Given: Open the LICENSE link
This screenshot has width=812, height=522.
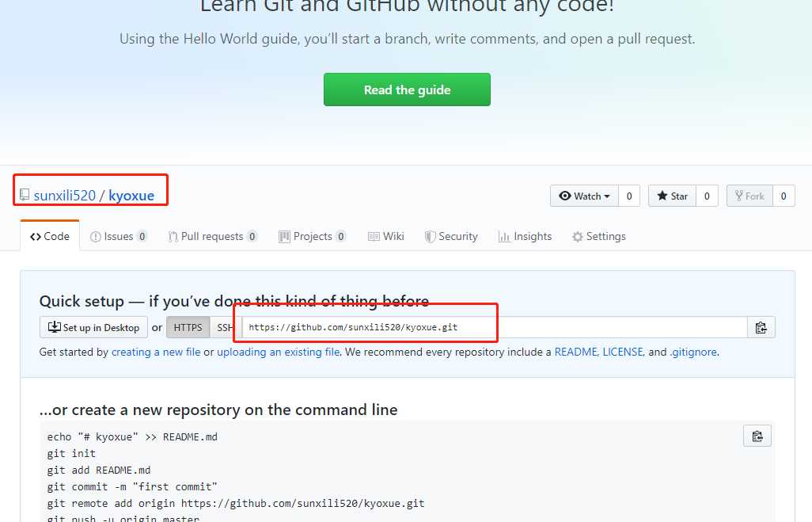Looking at the screenshot, I should click(623, 352).
